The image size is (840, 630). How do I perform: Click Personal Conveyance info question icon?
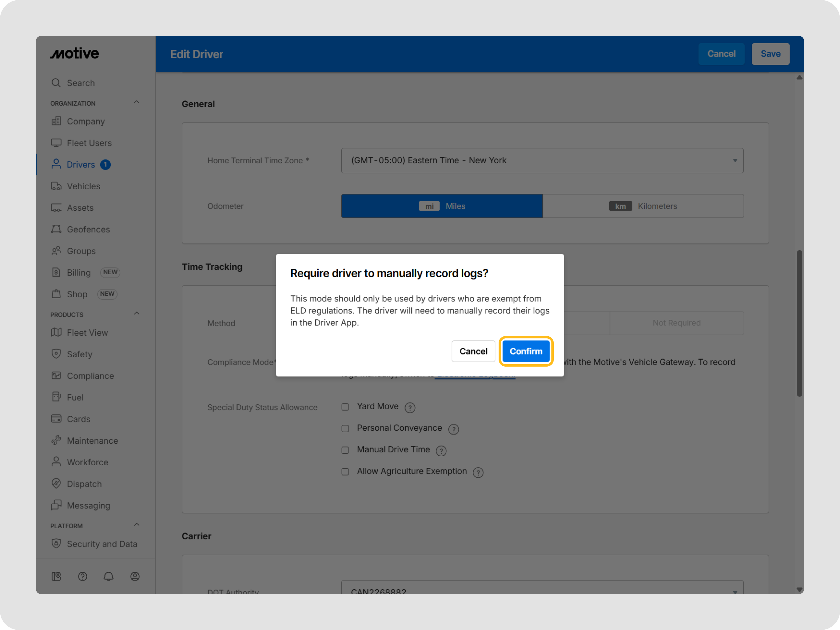453,429
